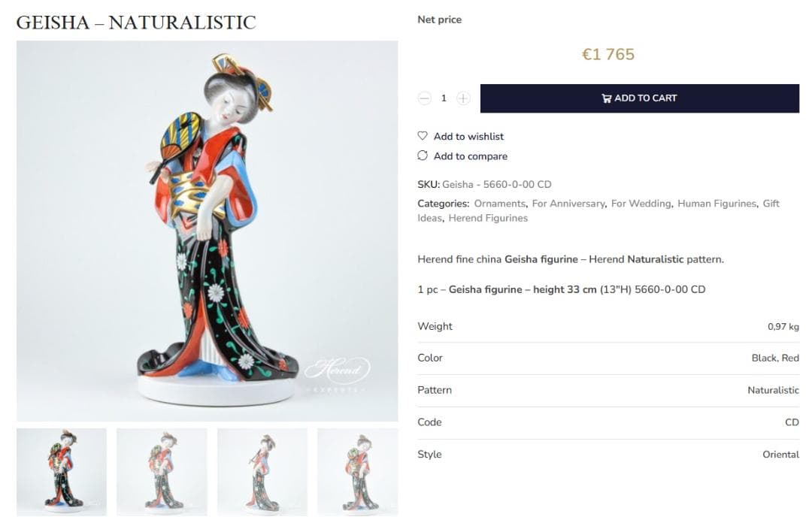
Task: Click the Add to wishlist link
Action: click(468, 136)
